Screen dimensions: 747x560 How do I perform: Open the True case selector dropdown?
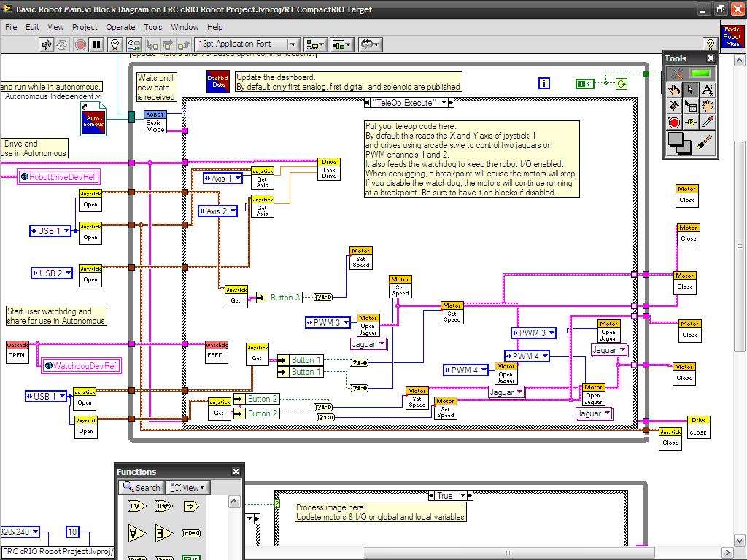[462, 496]
